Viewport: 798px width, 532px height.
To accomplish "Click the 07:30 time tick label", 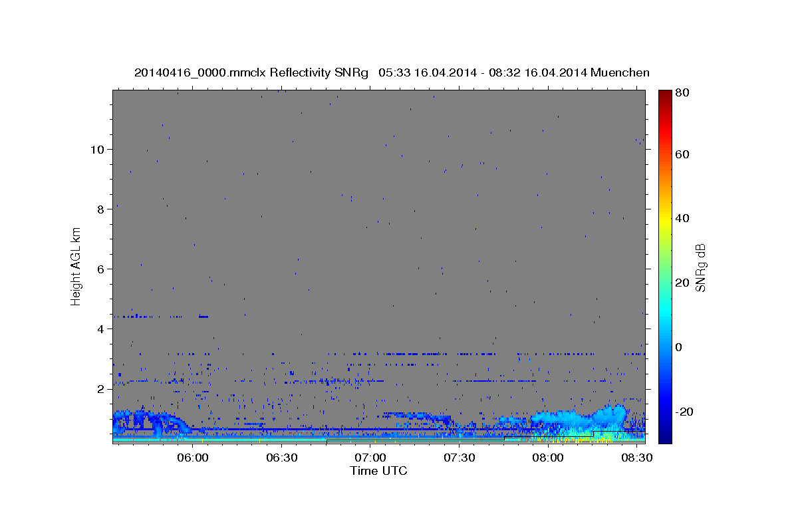I will pos(459,458).
